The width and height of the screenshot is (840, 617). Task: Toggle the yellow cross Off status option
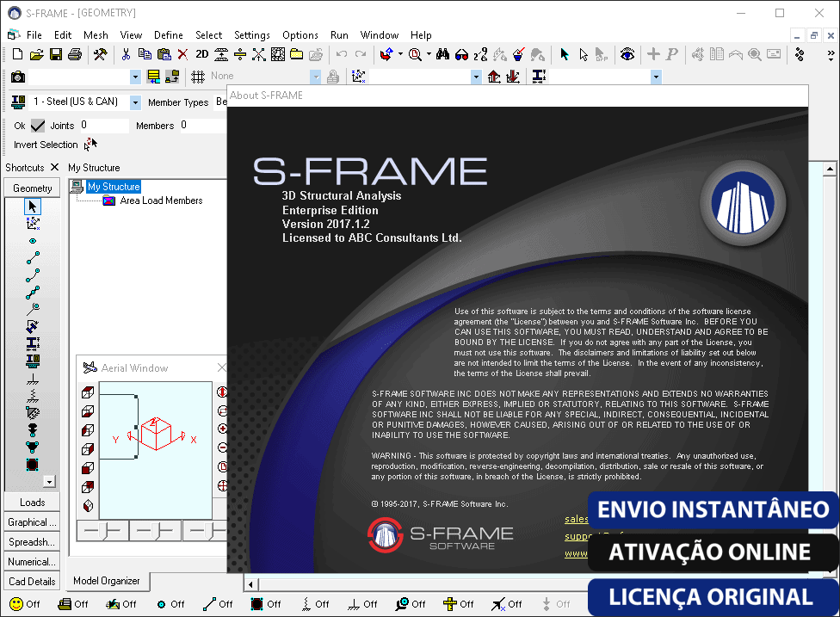(459, 604)
